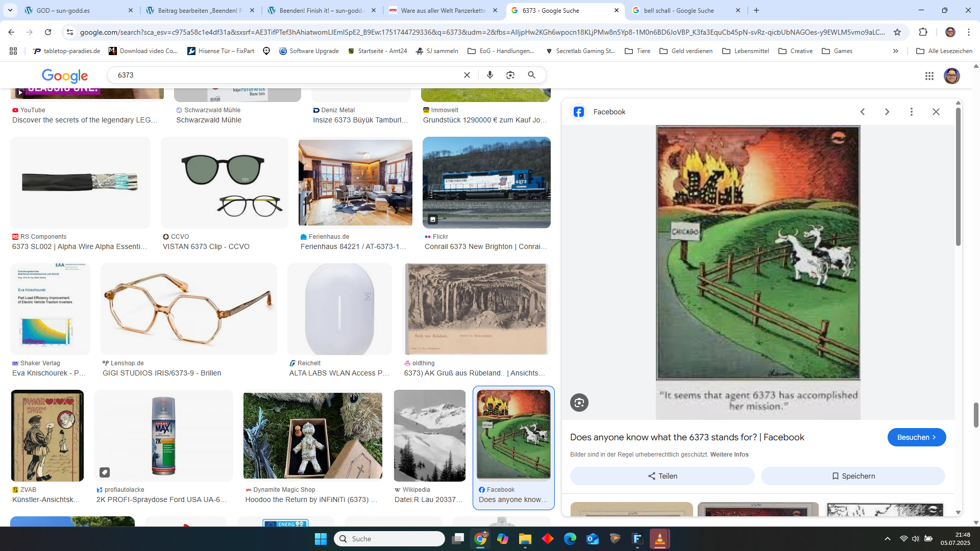This screenshot has height=551, width=980.
Task: Open the Google account profile picture
Action: pyautogui.click(x=952, y=76)
